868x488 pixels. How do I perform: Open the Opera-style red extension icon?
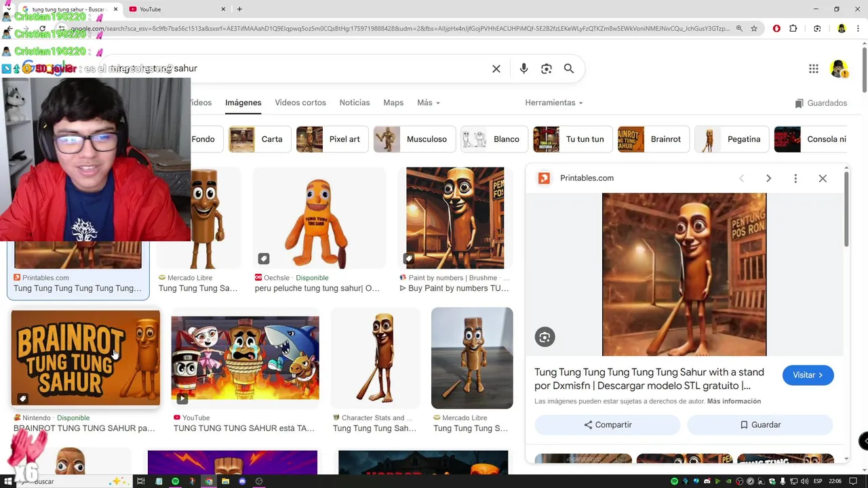pyautogui.click(x=776, y=28)
